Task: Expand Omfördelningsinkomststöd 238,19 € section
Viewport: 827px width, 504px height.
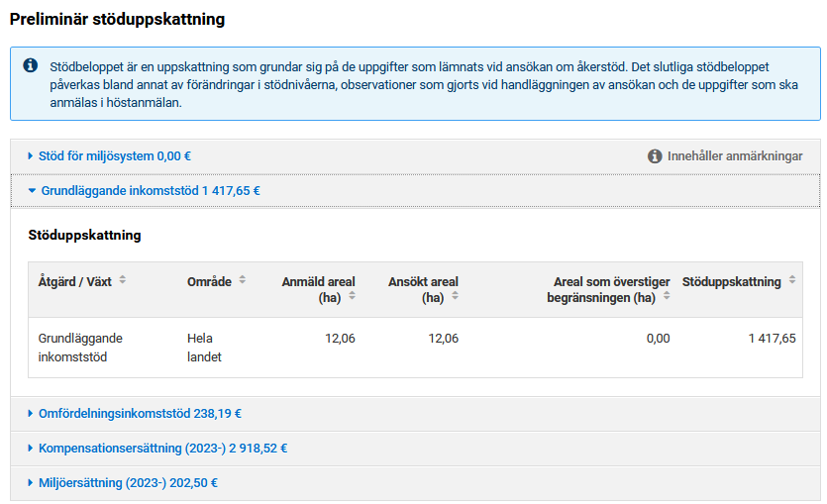Action: (x=140, y=414)
